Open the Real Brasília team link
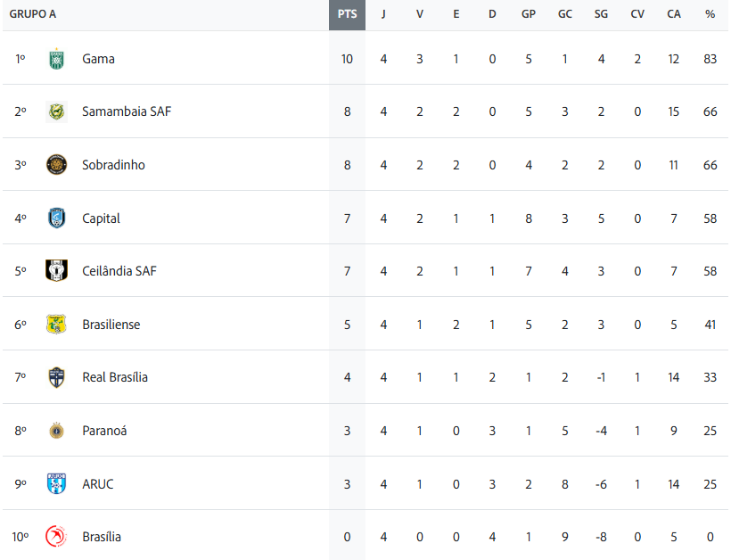Viewport: 731px width, 560px height. click(x=115, y=377)
